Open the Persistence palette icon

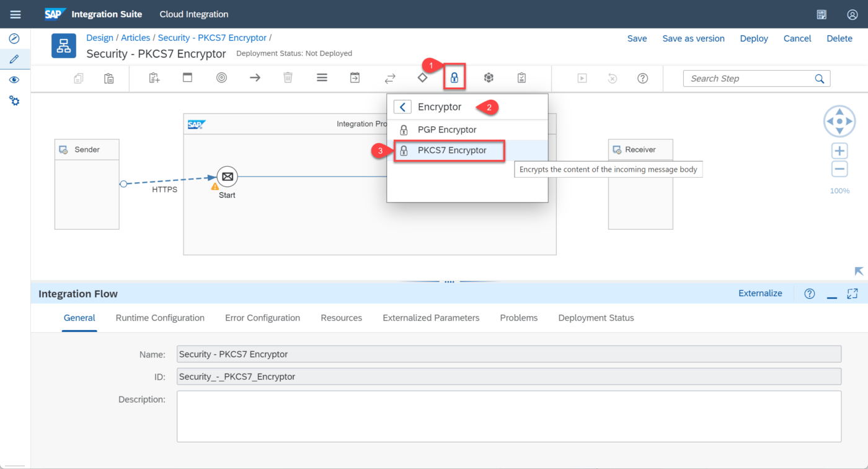point(489,78)
